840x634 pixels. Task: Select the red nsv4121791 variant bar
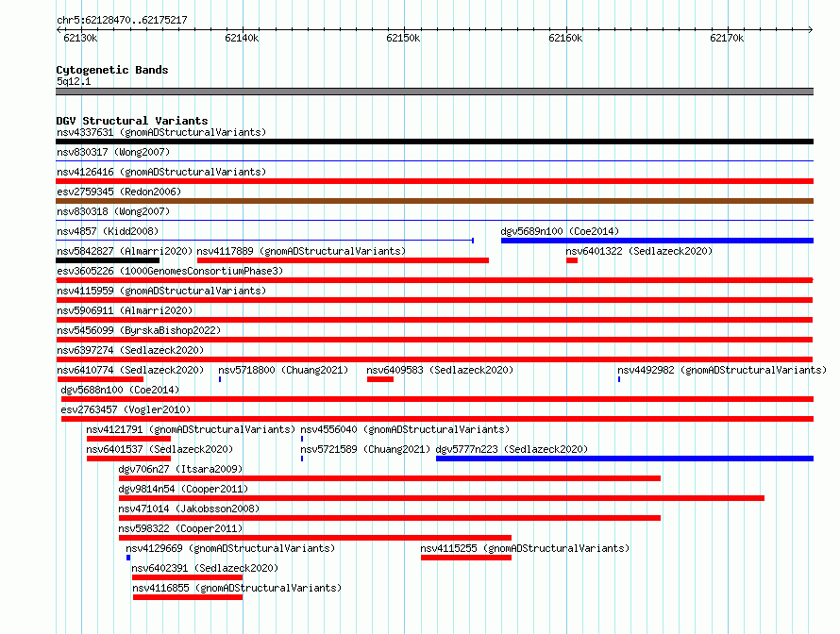[x=128, y=439]
